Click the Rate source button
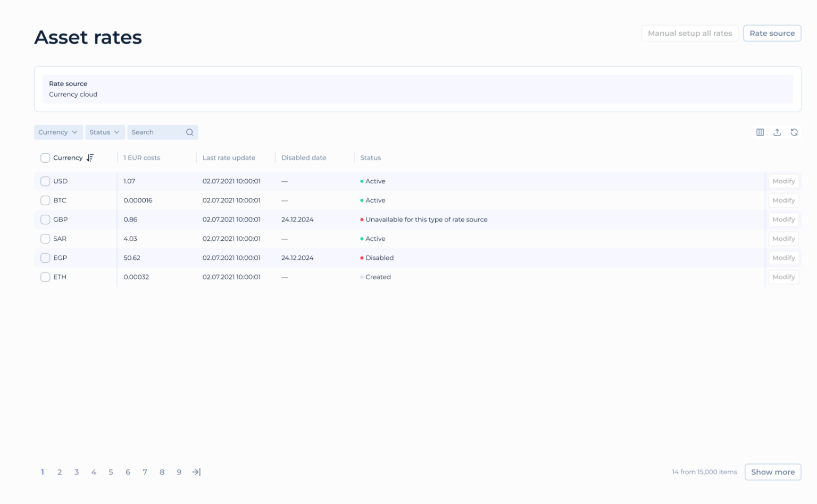Screen dimensions: 817x504 click(772, 33)
